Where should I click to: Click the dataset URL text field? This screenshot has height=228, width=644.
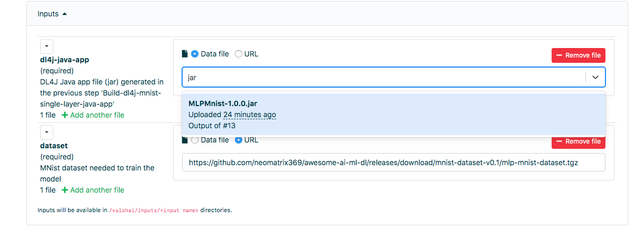[x=394, y=163]
